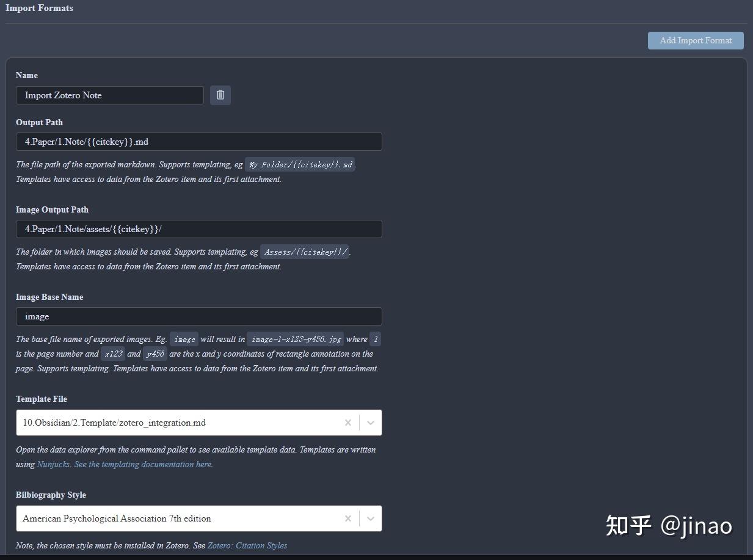Click the My Folder/{{citekey}}.md code example
Viewport: 753px width, 560px height.
pyautogui.click(x=300, y=164)
